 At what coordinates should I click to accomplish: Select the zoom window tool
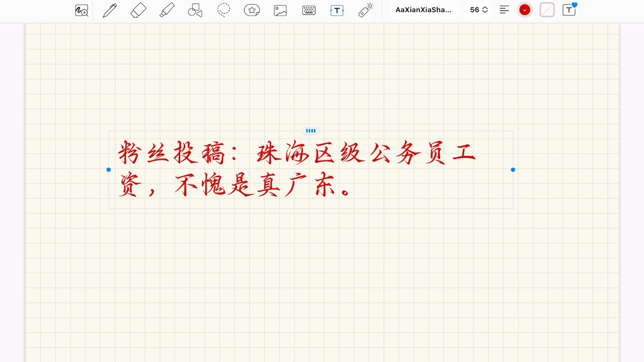click(x=82, y=10)
